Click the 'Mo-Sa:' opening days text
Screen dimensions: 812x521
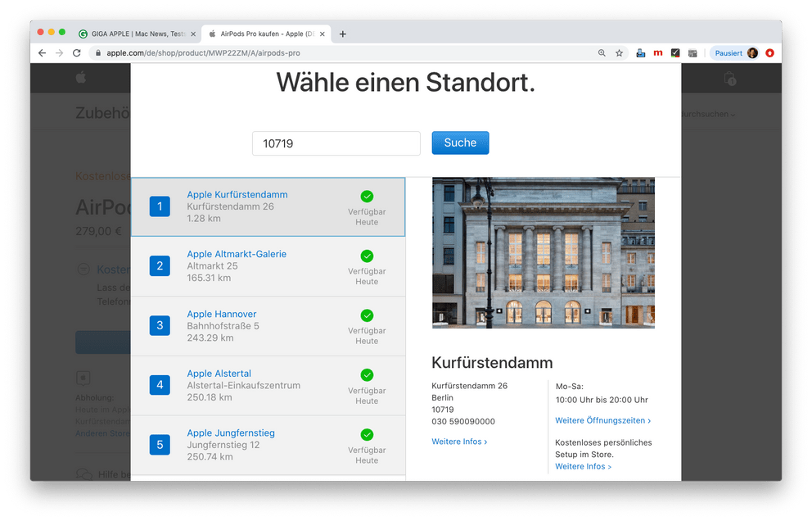tap(570, 386)
